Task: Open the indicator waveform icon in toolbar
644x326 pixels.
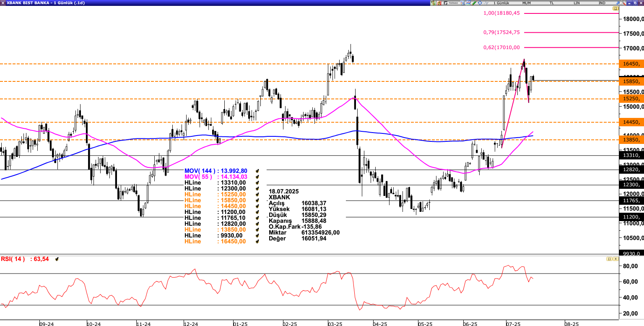Action: coord(486,3)
